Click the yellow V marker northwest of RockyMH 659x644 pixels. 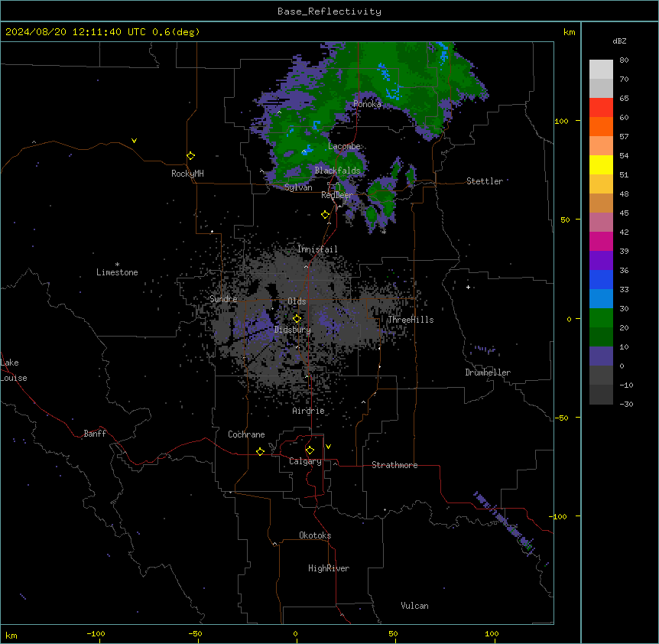click(134, 141)
